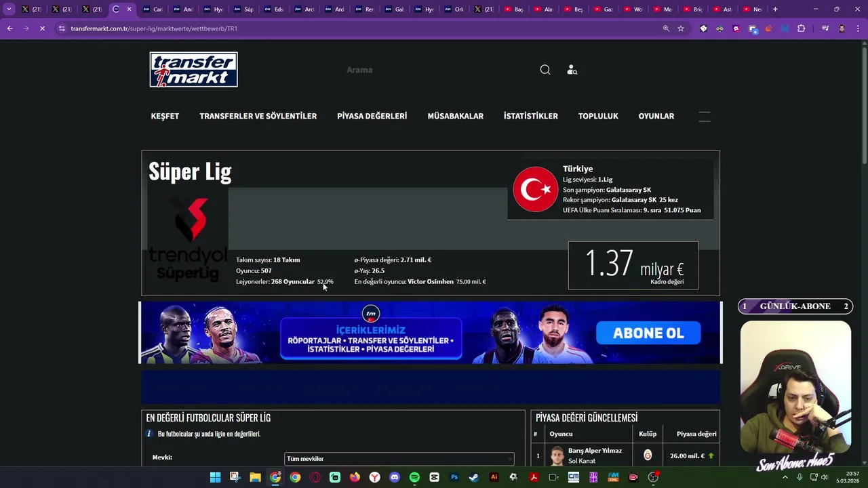Open the OYUNLAR menu

[656, 116]
